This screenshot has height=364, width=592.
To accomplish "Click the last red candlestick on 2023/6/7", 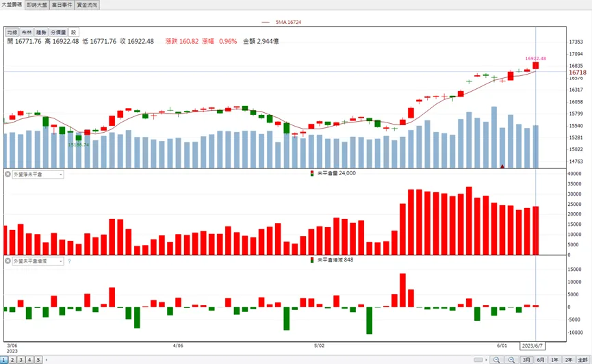I will pyautogui.click(x=535, y=66).
